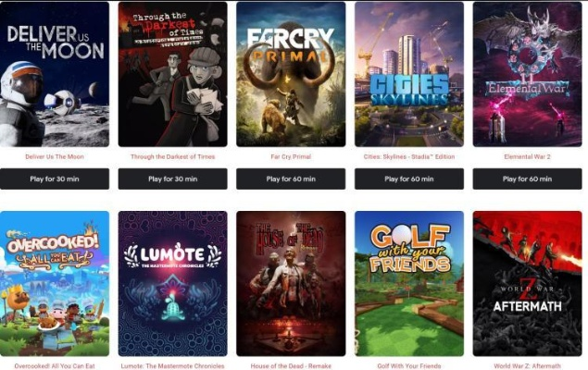
Task: Select the Elemental War 2 cover art
Action: (x=527, y=74)
